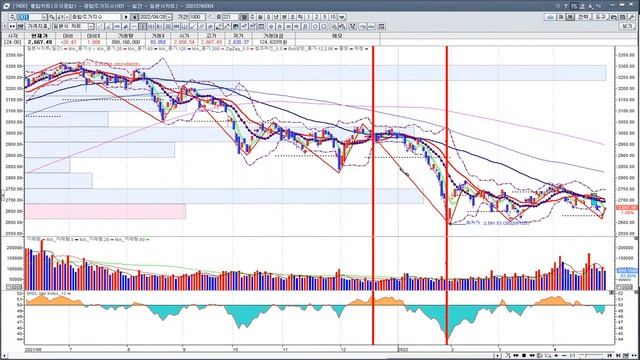Click the 거래량 volume header cell
This screenshot has height=360, width=640.
tap(126, 36)
